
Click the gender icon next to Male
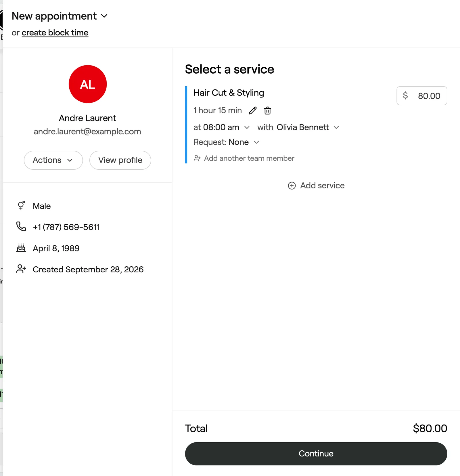[x=21, y=205]
